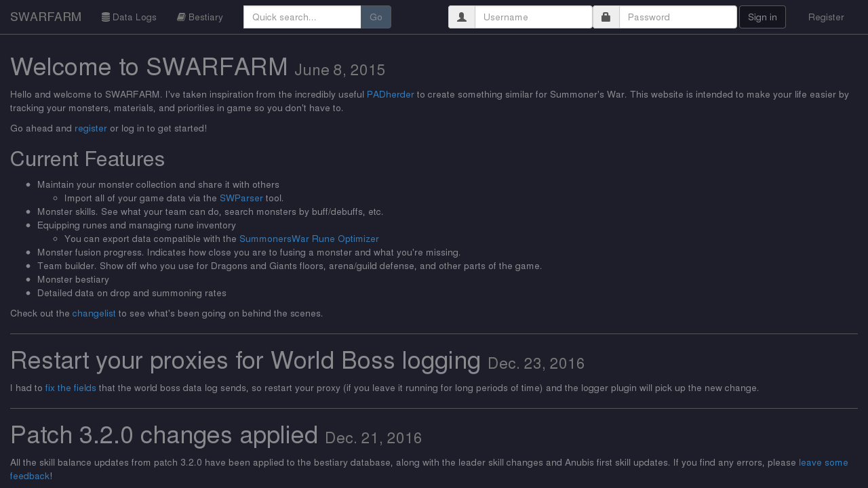Click the Maintain your monster collection list item

click(x=158, y=184)
